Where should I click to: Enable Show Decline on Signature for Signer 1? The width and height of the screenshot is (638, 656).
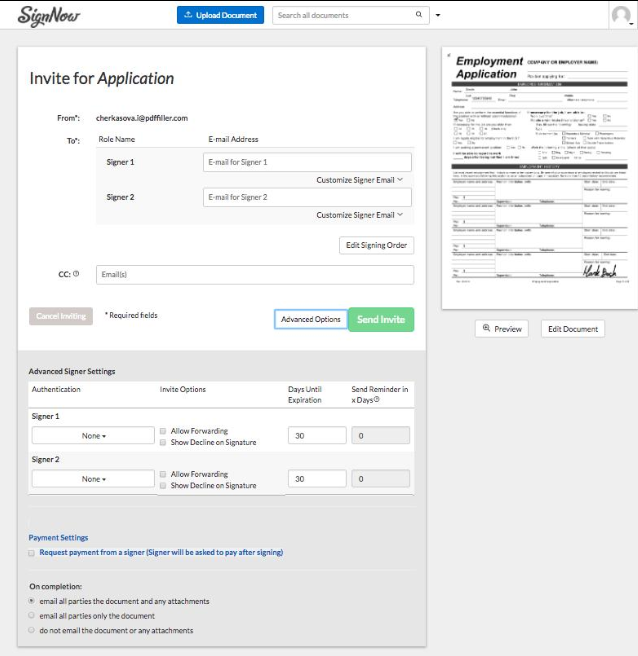[163, 442]
